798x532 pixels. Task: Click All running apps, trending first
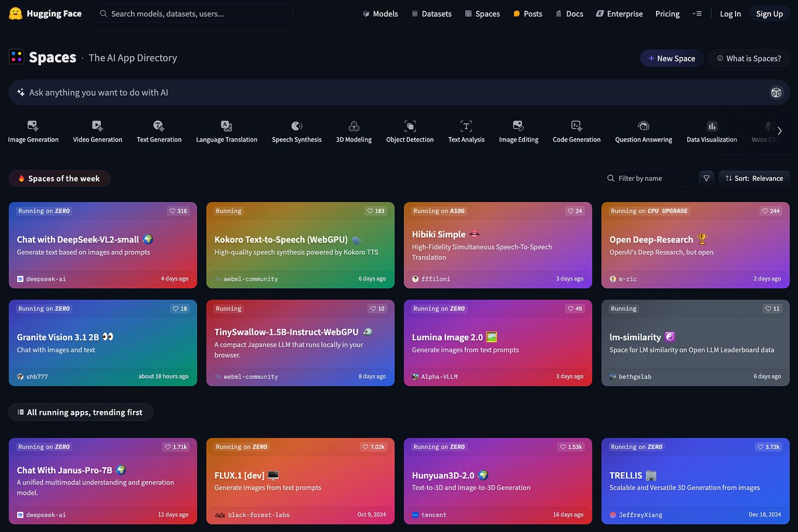pyautogui.click(x=81, y=413)
